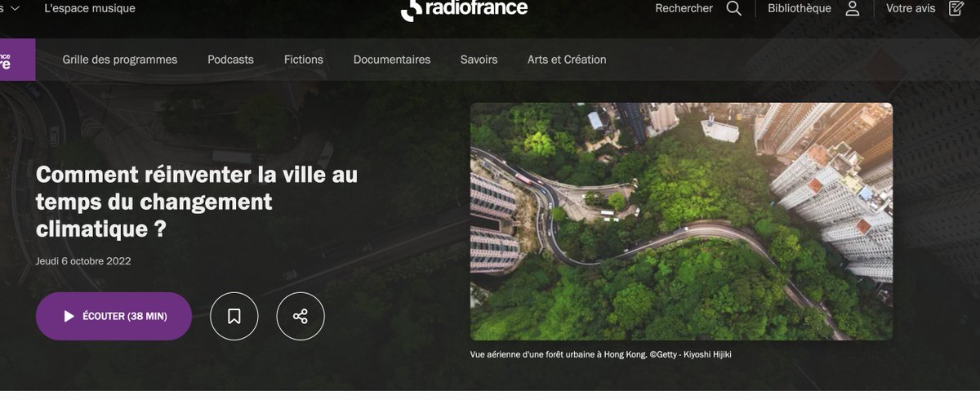Click the Rechercher search label

[x=684, y=8]
